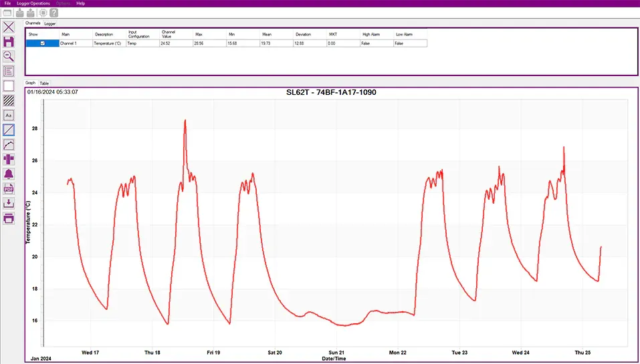The width and height of the screenshot is (640, 364).
Task: Open the Help menu
Action: tap(80, 3)
